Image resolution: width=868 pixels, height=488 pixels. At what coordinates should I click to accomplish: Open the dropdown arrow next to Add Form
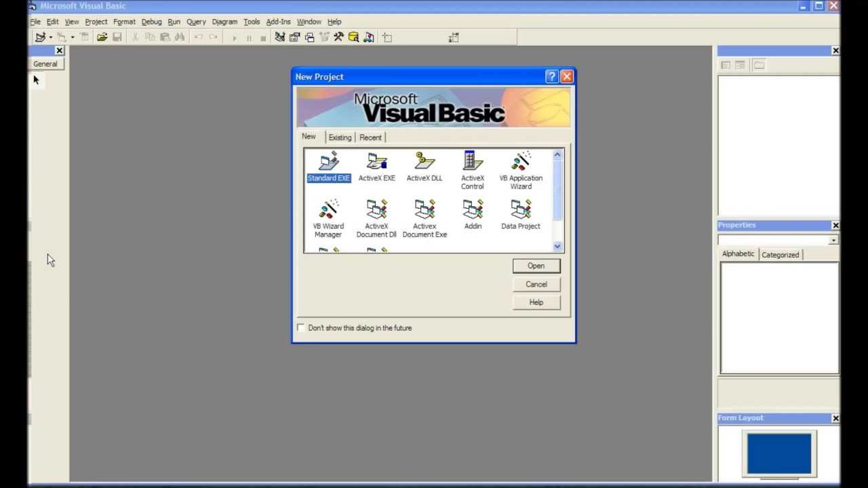coord(73,37)
